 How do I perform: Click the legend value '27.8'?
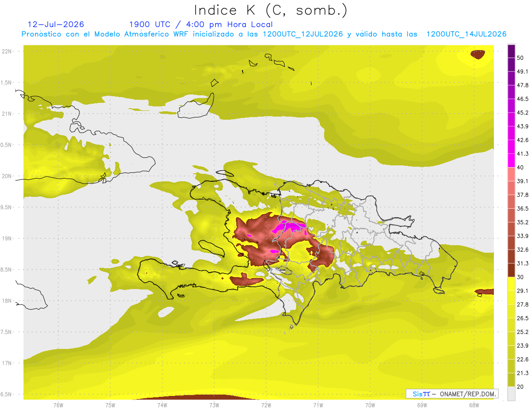pyautogui.click(x=523, y=304)
